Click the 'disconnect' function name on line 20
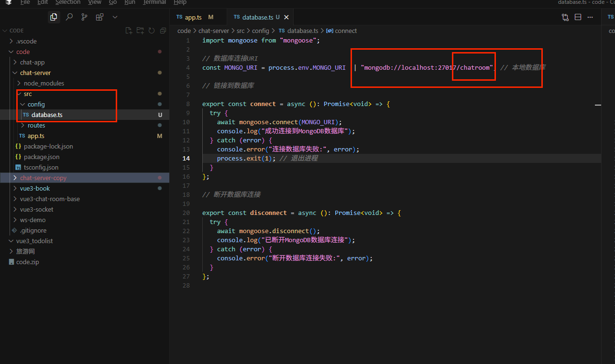The width and height of the screenshot is (615, 364). coord(268,213)
